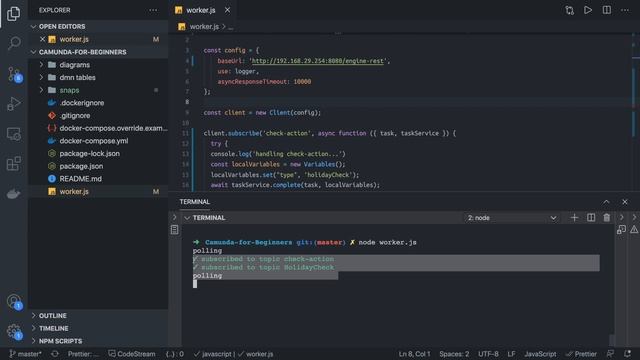Viewport: 640px width, 360px height.
Task: Open editor more actions ellipsis
Action: (x=625, y=10)
